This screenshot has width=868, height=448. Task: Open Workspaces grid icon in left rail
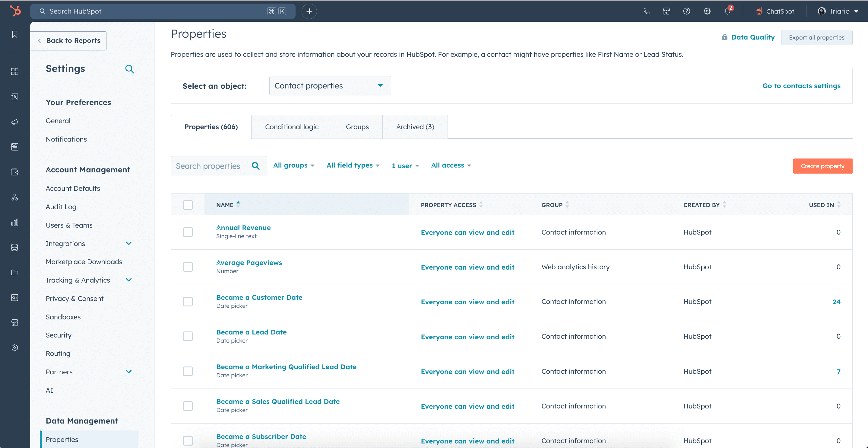[15, 72]
